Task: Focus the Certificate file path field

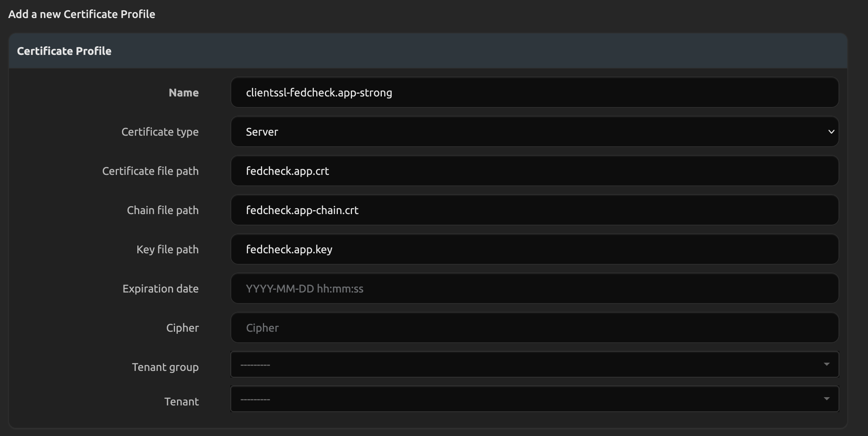Action: point(534,171)
